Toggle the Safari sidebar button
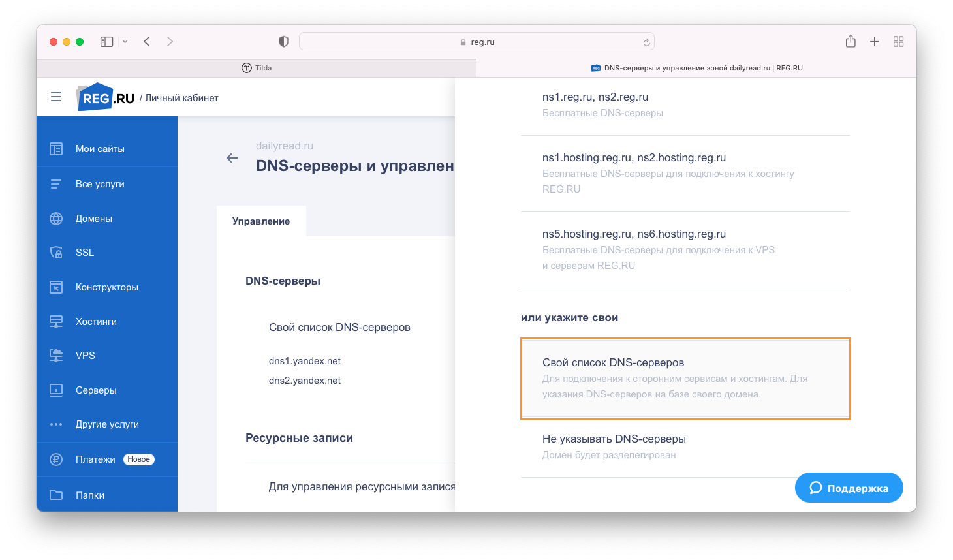This screenshot has height=560, width=953. (x=106, y=42)
